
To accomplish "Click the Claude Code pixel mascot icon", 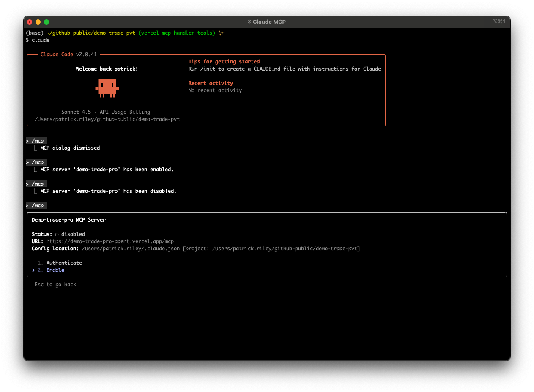I will pos(107,88).
